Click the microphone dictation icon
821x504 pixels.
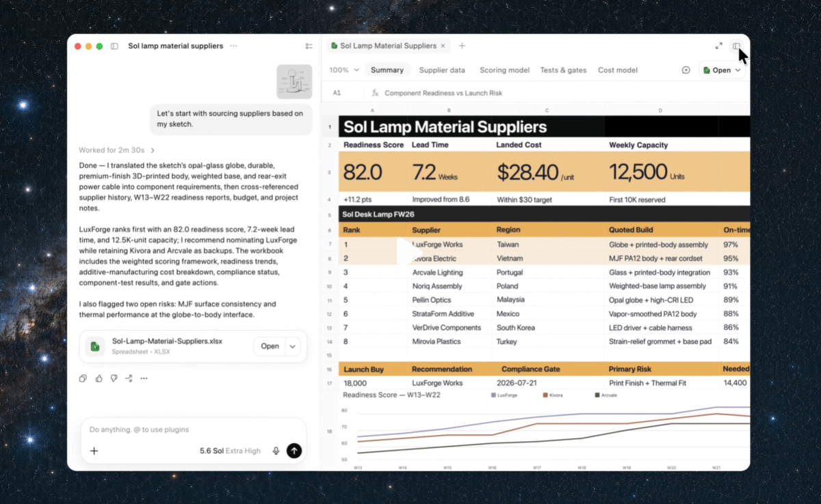coord(276,451)
